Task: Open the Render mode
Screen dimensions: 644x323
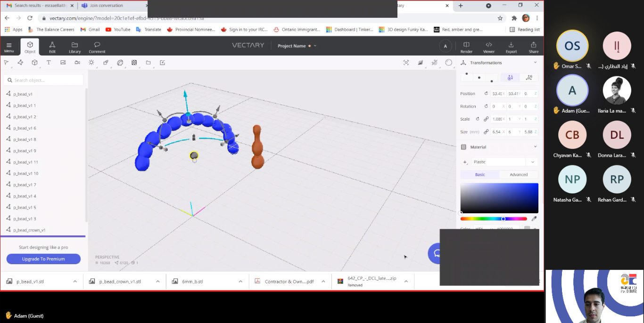Action: coord(466,47)
